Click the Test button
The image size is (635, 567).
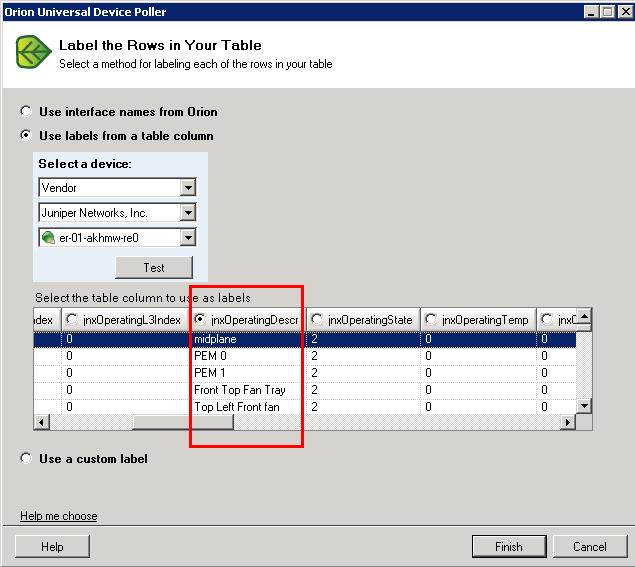tap(154, 267)
